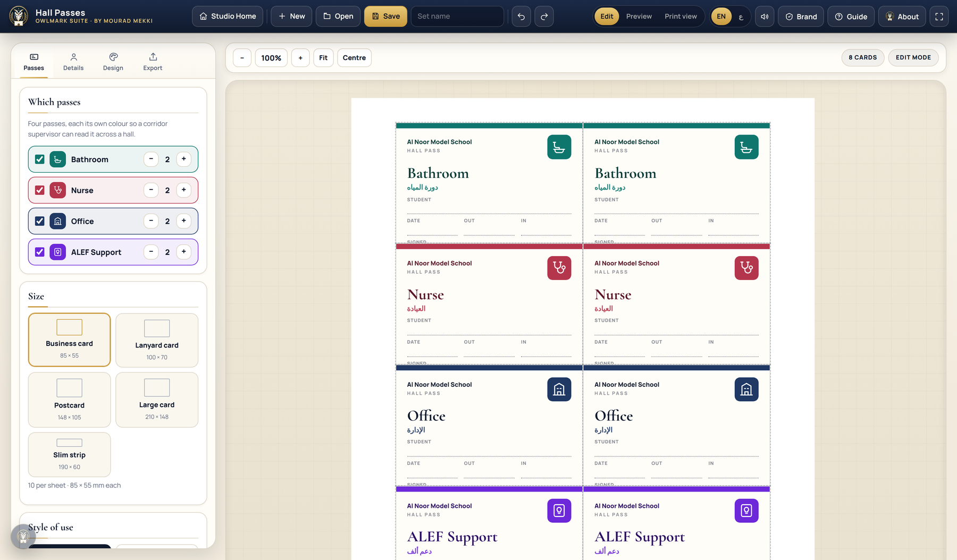Screen dimensions: 957x560
Task: Click the first ALEF Support card's purple icon
Action: 559,511
